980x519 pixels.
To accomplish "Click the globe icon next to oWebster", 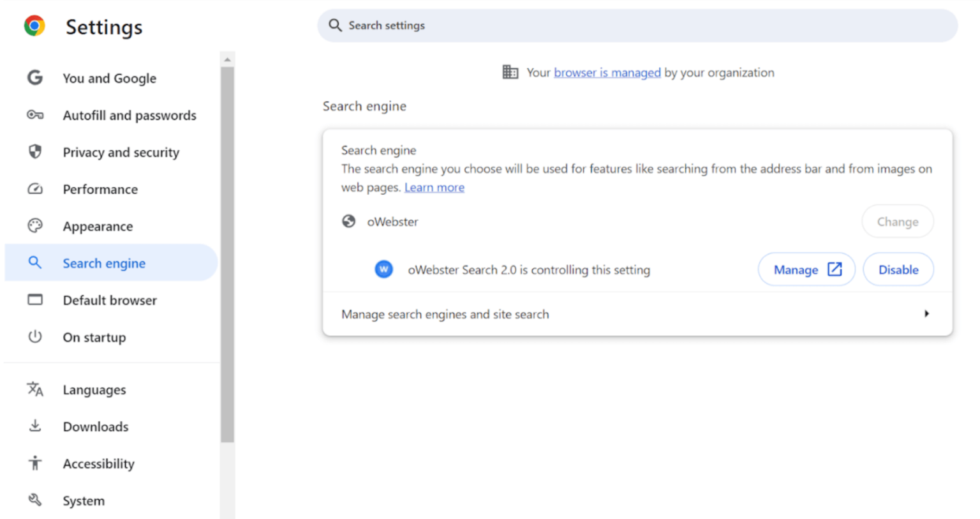I will 348,222.
